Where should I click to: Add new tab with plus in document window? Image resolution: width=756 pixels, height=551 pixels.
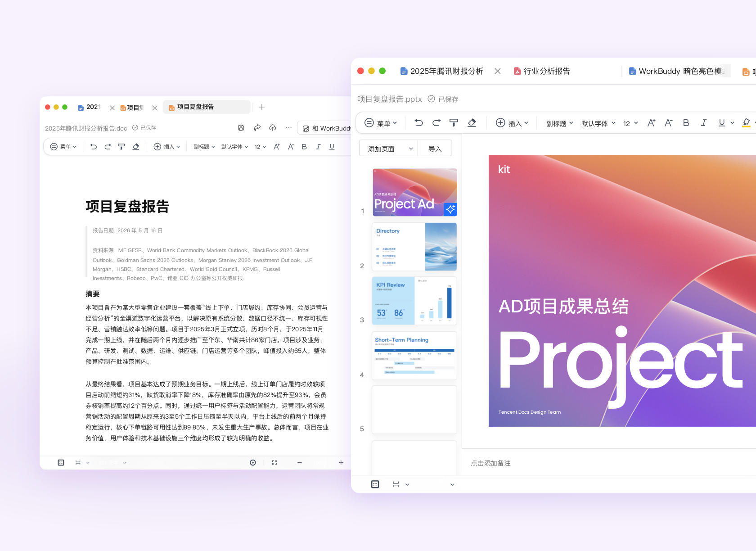tap(262, 107)
